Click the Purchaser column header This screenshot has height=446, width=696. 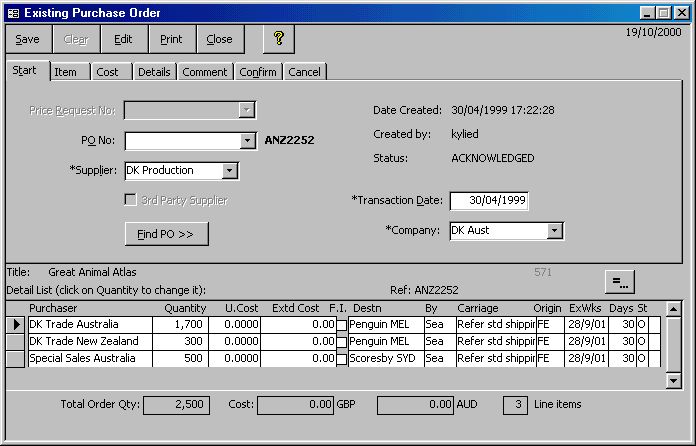(x=53, y=308)
